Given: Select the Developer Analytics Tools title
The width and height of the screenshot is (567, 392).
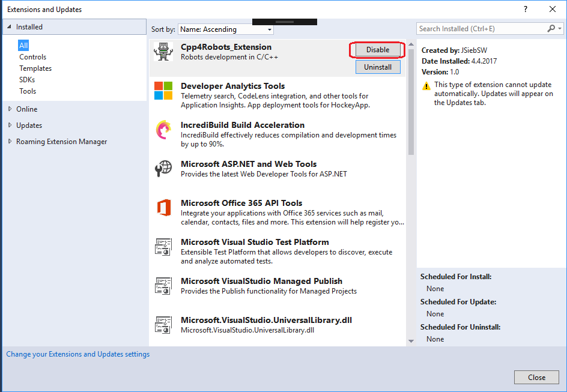Looking at the screenshot, I should (233, 86).
